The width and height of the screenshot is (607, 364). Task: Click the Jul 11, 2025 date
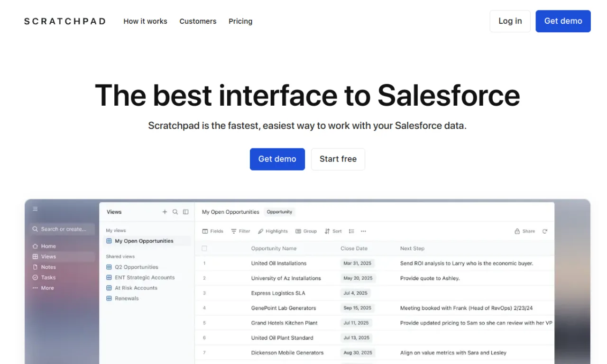pyautogui.click(x=356, y=323)
